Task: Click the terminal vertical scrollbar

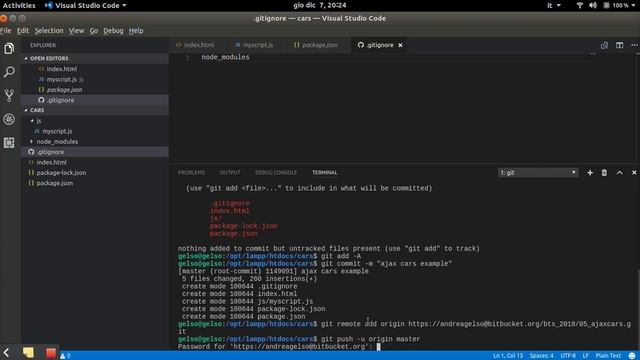Action: coord(638,308)
